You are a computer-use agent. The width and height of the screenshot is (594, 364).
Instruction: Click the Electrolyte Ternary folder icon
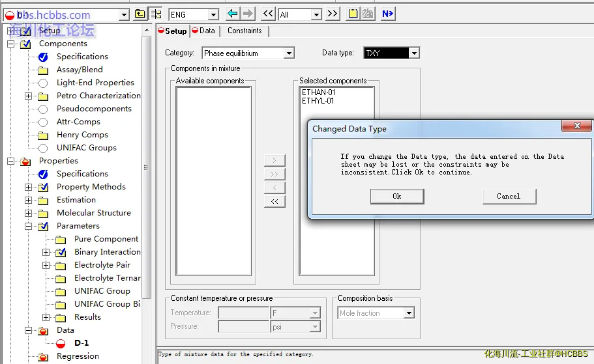pyautogui.click(x=61, y=279)
